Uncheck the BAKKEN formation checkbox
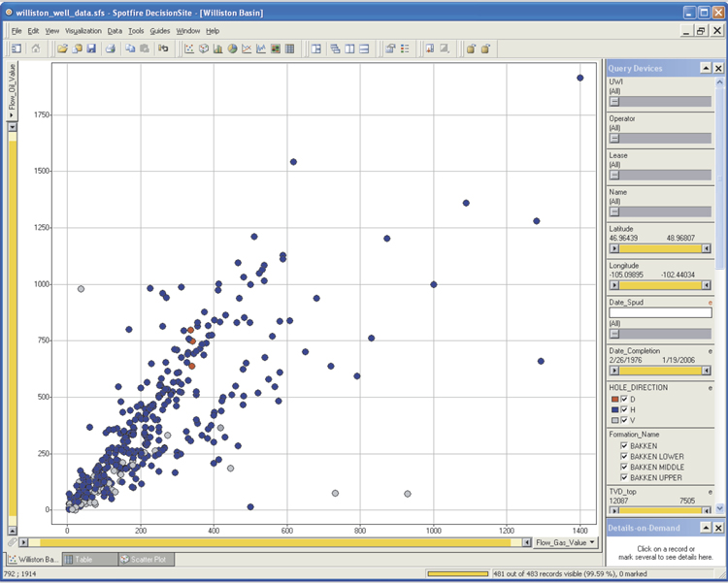Viewport: 728px width, 583px height. click(624, 445)
